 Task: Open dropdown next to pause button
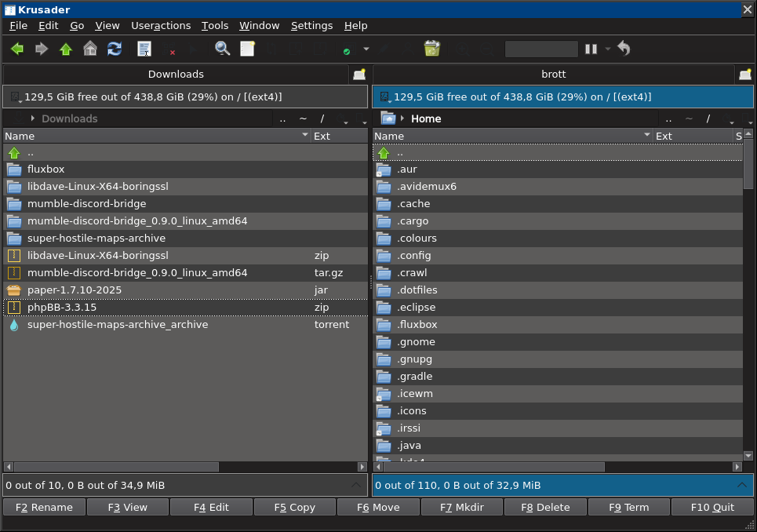pos(607,49)
